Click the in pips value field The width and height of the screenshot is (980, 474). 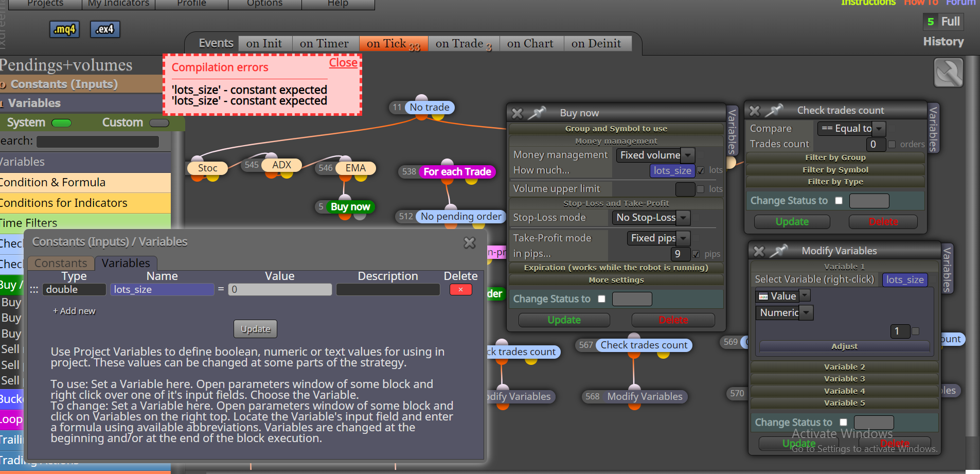coord(680,254)
